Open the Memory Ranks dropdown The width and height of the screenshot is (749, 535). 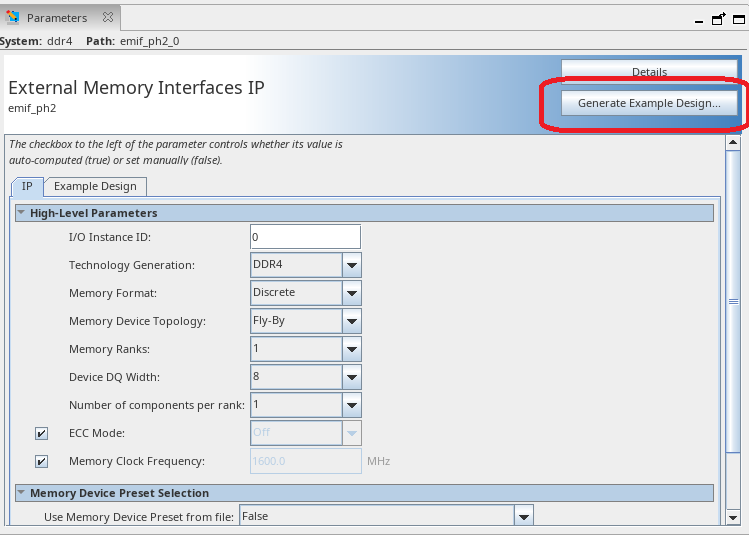pyautogui.click(x=352, y=349)
